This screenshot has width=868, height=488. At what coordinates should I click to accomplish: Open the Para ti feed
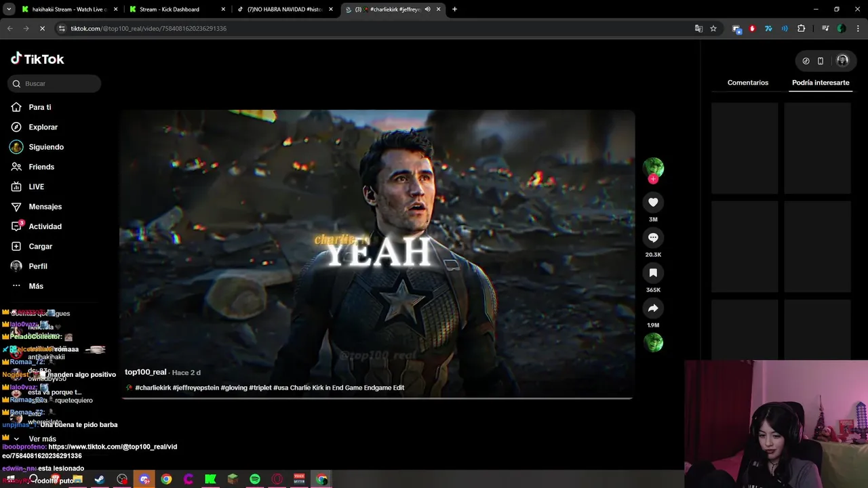click(32, 107)
